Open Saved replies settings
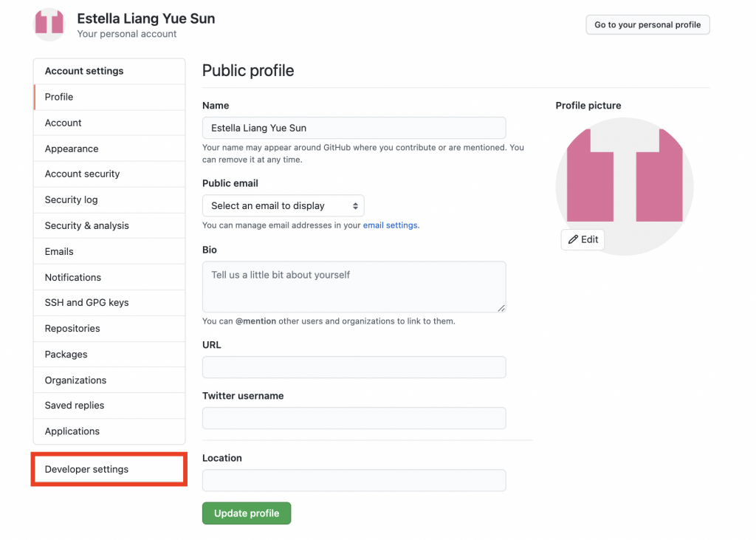Viewport: 756px width, 540px height. tap(109, 406)
